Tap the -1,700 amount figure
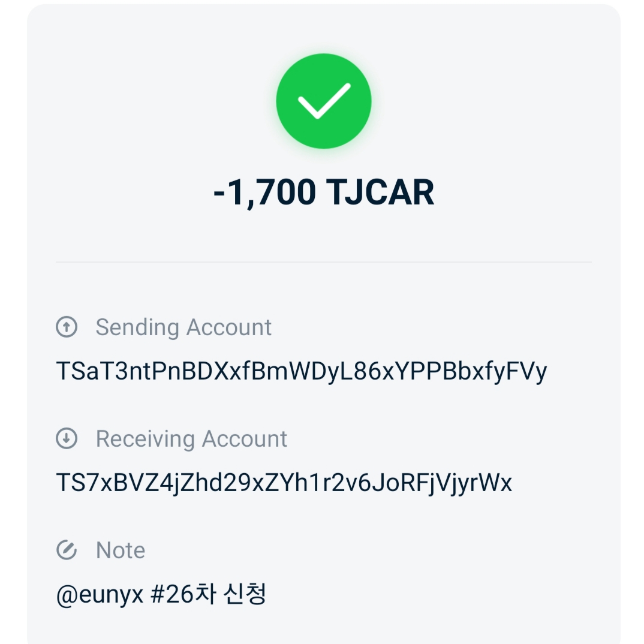The width and height of the screenshot is (644, 644). pos(264,192)
